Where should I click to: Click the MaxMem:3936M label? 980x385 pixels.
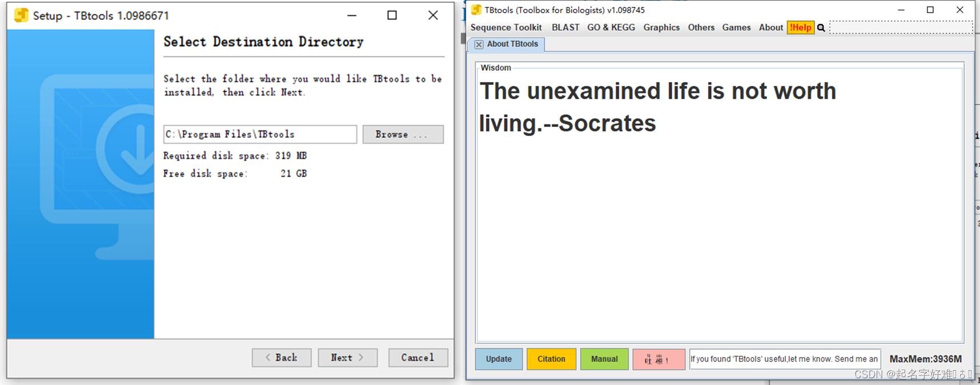click(925, 359)
